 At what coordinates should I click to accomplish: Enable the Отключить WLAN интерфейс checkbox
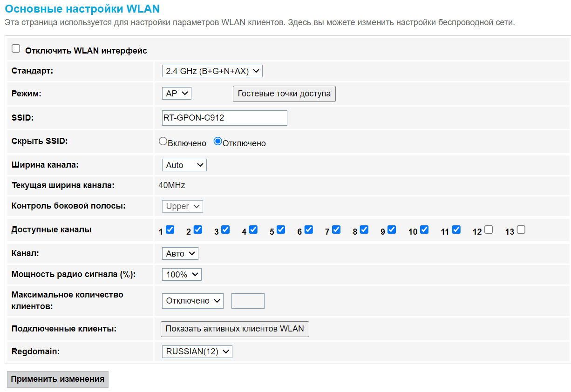pyautogui.click(x=16, y=49)
